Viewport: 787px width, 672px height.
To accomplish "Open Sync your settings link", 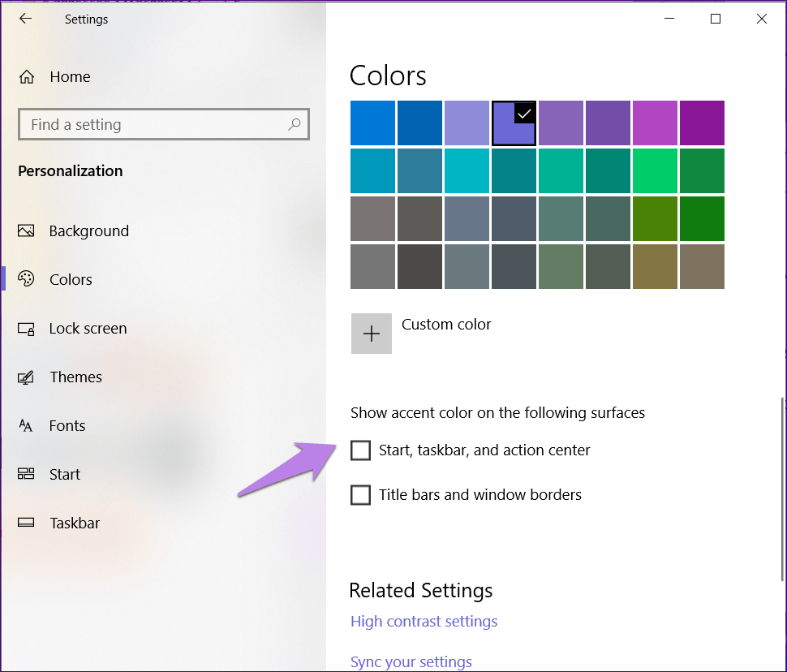I will coord(411,662).
